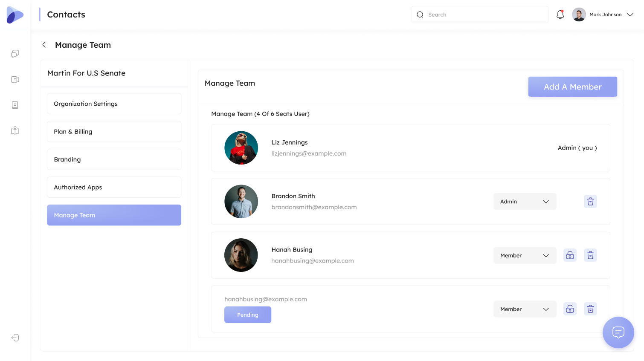Open Plan & Billing
This screenshot has height=361, width=644.
click(114, 132)
